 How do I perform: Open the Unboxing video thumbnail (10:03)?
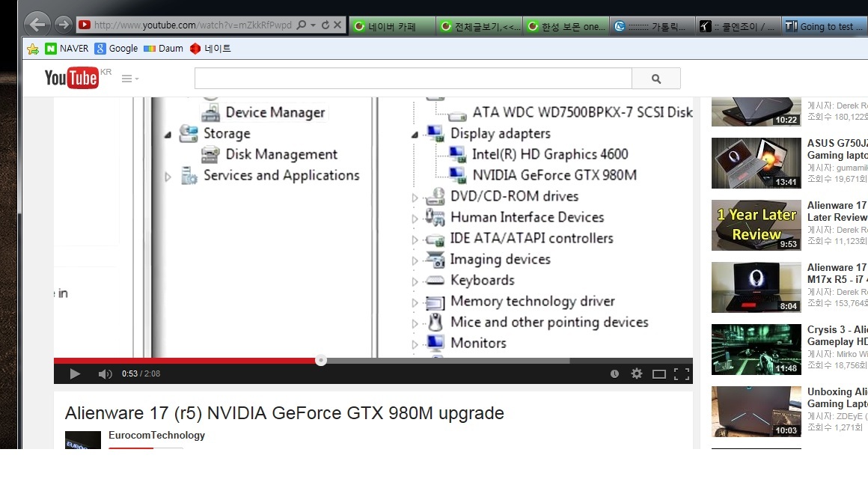(757, 412)
